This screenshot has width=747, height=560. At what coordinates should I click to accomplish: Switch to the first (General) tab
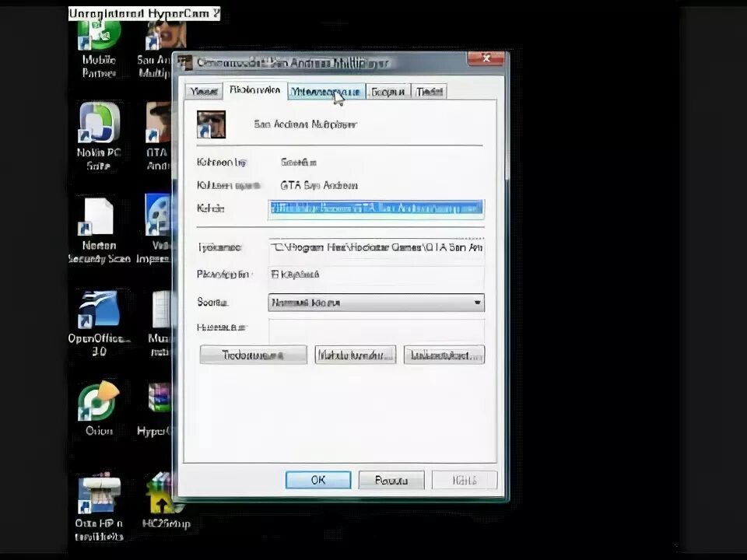point(204,92)
